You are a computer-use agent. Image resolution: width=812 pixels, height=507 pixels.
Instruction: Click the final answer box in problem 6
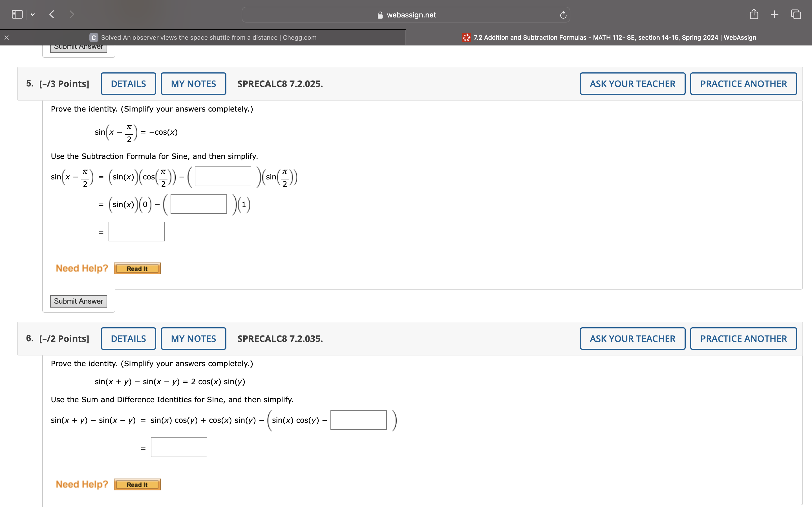[x=179, y=447]
